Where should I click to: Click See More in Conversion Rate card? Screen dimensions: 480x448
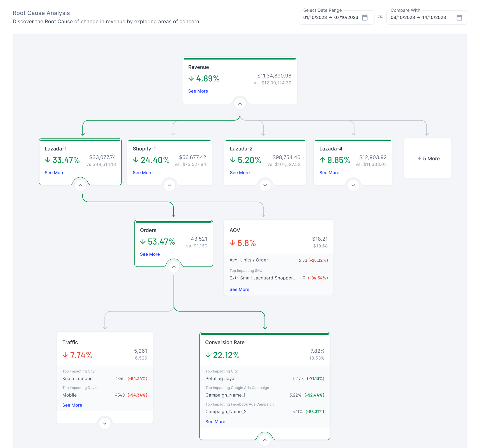pos(215,422)
